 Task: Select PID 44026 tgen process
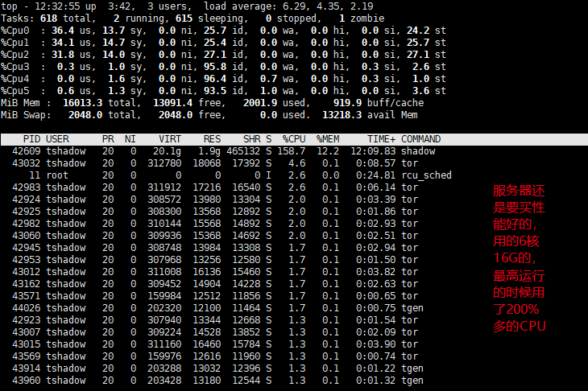click(x=27, y=308)
